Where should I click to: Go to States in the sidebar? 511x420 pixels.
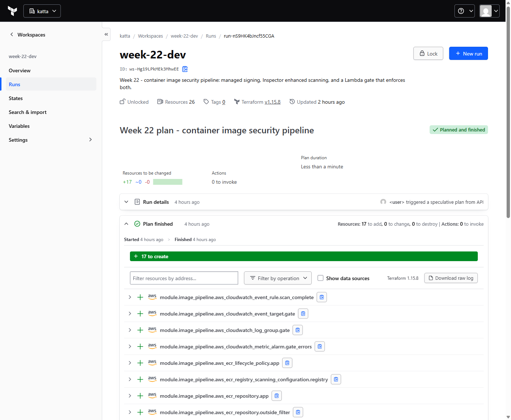pos(51,98)
